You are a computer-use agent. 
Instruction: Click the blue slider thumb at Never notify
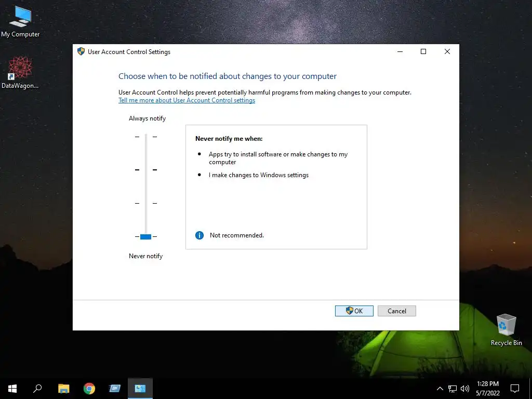tap(145, 236)
